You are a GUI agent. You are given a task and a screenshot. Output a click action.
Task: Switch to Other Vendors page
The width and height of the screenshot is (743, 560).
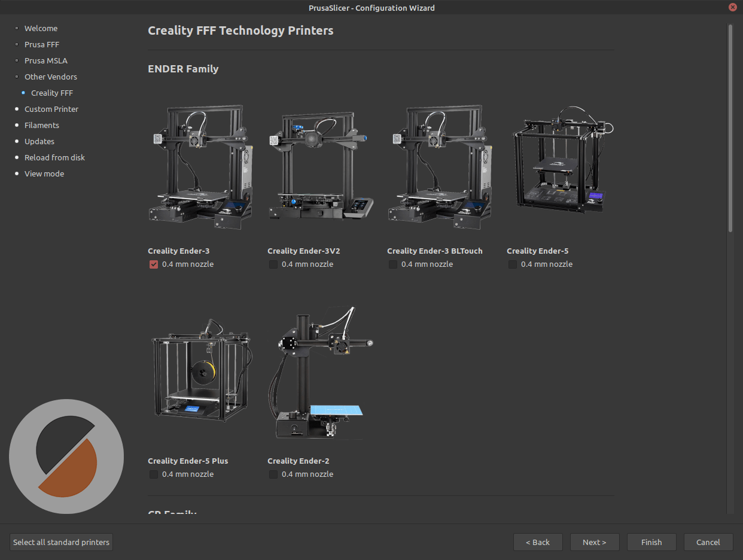[x=51, y=77]
